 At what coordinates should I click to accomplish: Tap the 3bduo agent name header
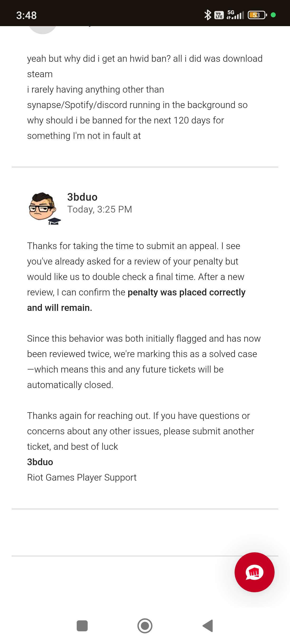pyautogui.click(x=82, y=197)
